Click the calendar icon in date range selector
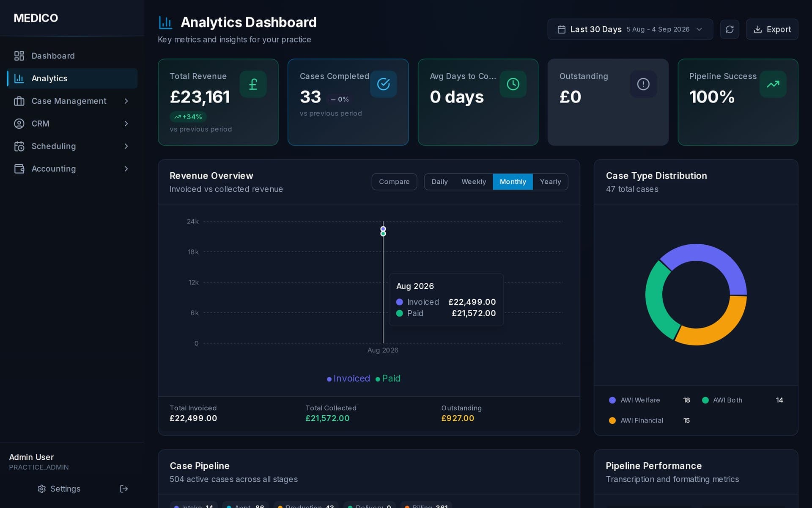Screen dimensions: 812x508 [562, 29]
